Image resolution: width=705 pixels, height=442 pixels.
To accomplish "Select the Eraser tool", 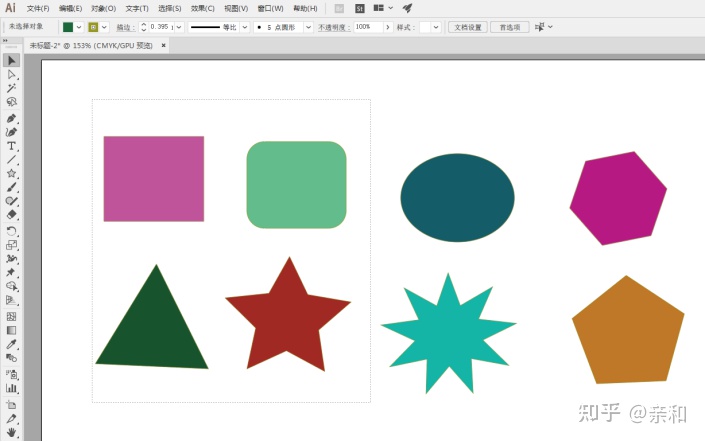I will click(12, 214).
